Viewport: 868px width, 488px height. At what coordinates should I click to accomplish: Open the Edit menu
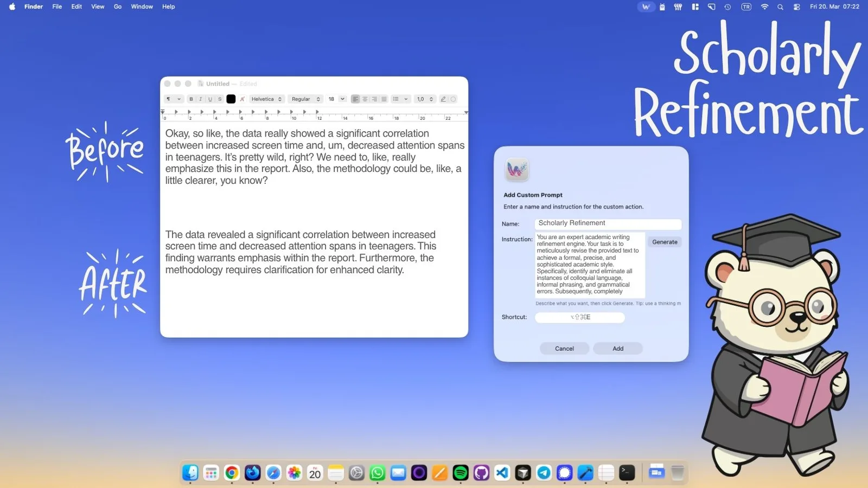click(x=76, y=7)
